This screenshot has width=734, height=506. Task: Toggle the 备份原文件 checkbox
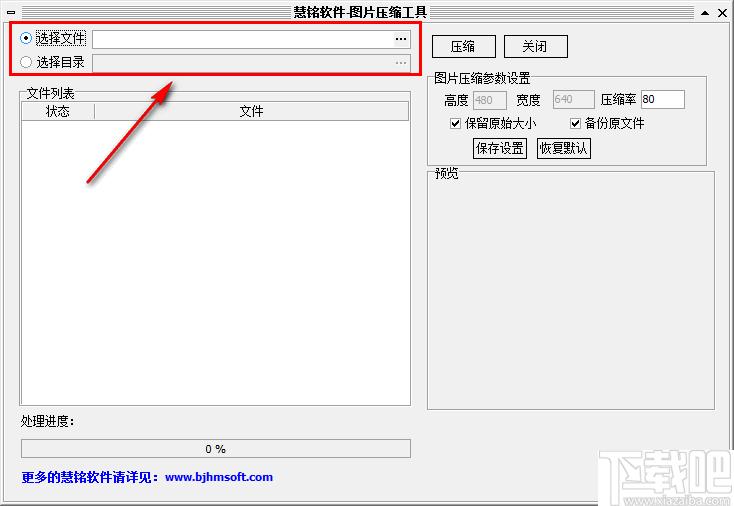pos(575,124)
